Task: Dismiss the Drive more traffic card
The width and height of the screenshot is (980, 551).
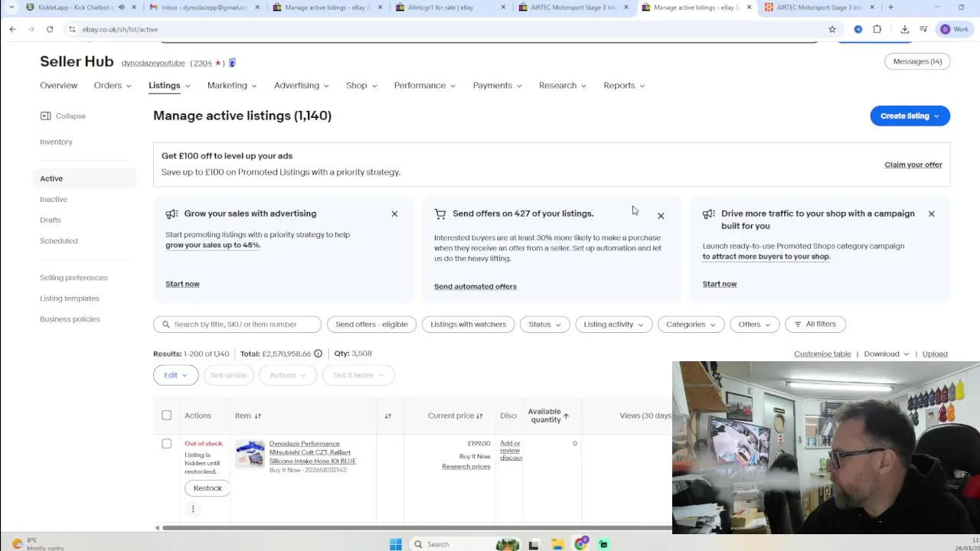Action: pyautogui.click(x=932, y=214)
